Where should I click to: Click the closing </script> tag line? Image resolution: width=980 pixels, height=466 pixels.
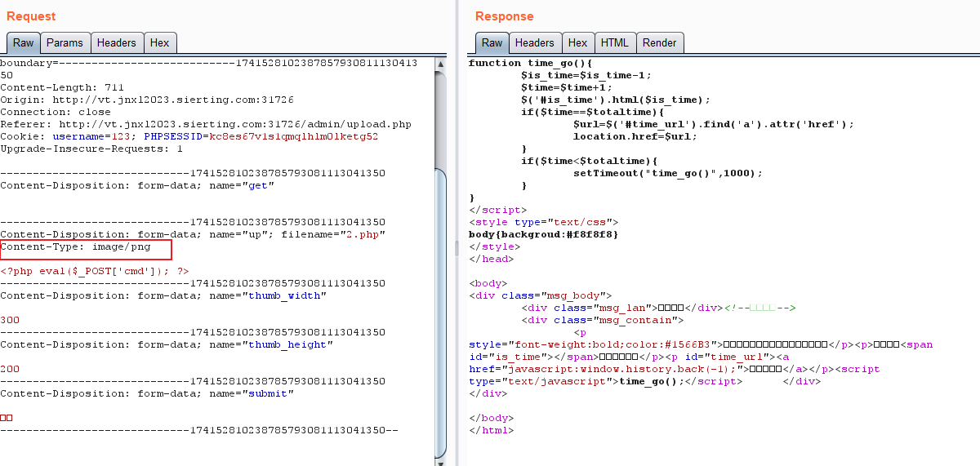pos(498,210)
